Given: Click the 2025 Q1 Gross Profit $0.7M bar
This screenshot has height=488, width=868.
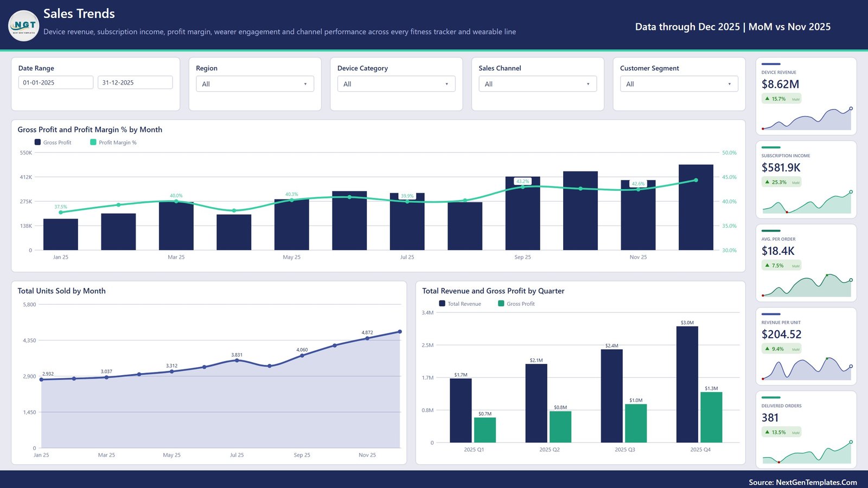Looking at the screenshot, I should pos(485,430).
